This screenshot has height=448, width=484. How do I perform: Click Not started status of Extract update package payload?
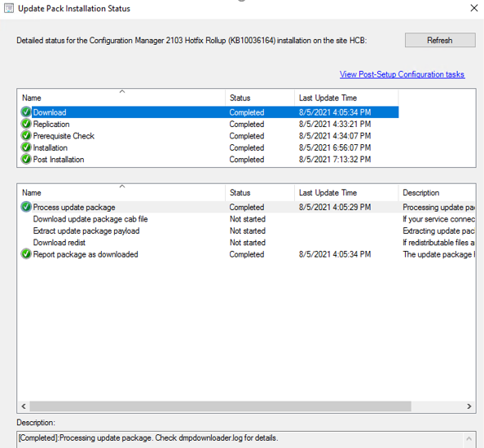click(248, 231)
